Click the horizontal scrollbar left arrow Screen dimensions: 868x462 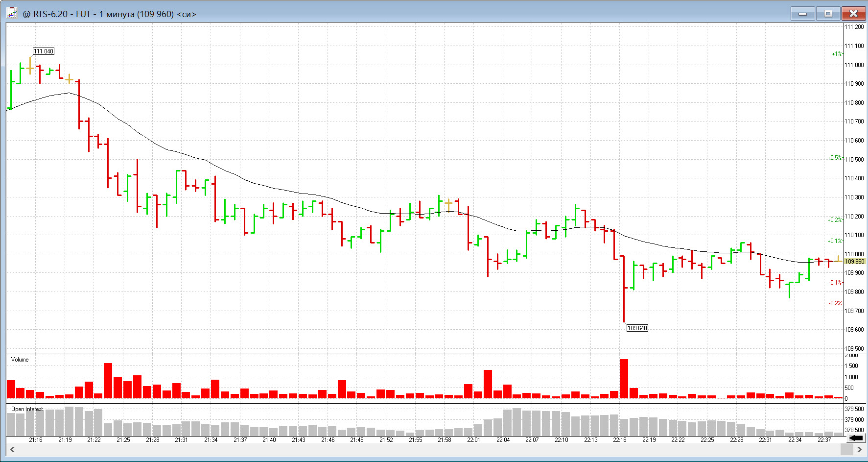coord(13,449)
